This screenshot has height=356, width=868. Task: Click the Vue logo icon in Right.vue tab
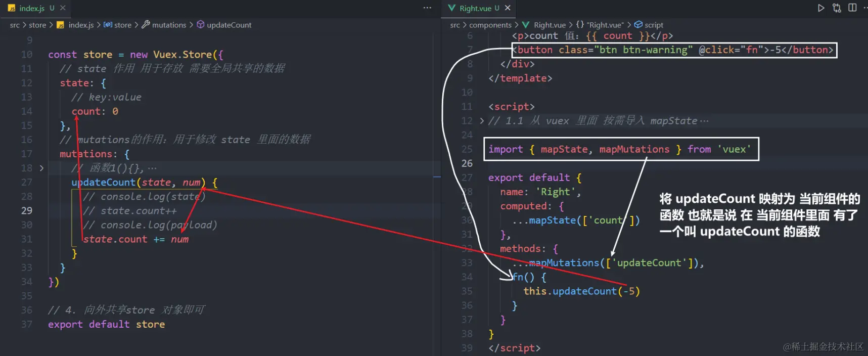click(x=452, y=8)
